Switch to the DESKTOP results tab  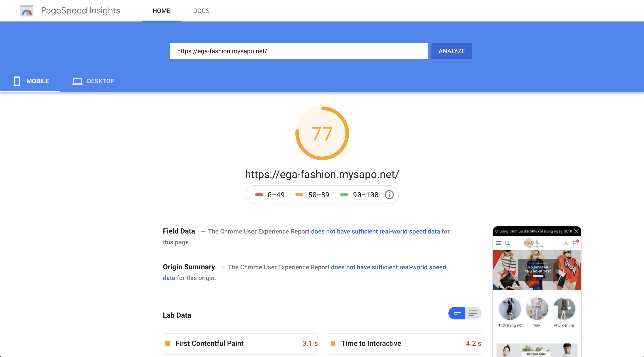pos(93,81)
